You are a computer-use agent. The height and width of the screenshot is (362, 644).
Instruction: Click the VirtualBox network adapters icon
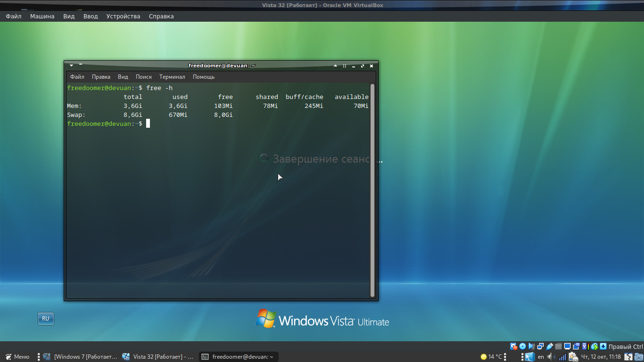click(540, 346)
